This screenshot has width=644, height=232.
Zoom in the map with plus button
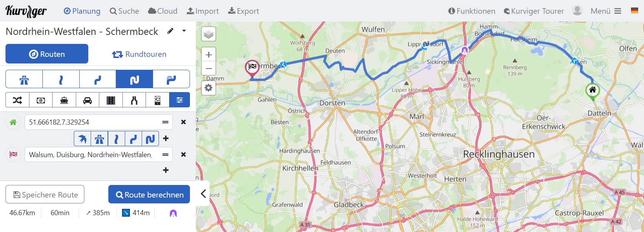[x=208, y=54]
